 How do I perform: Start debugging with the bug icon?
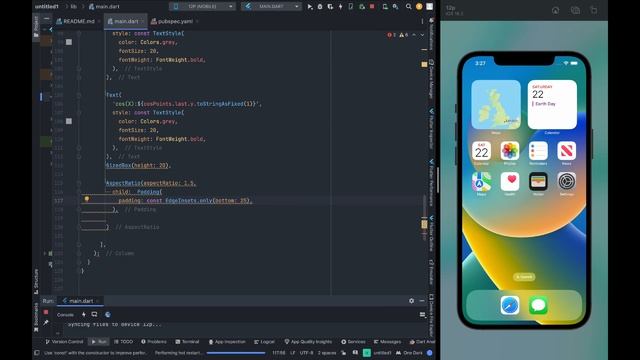click(x=320, y=7)
